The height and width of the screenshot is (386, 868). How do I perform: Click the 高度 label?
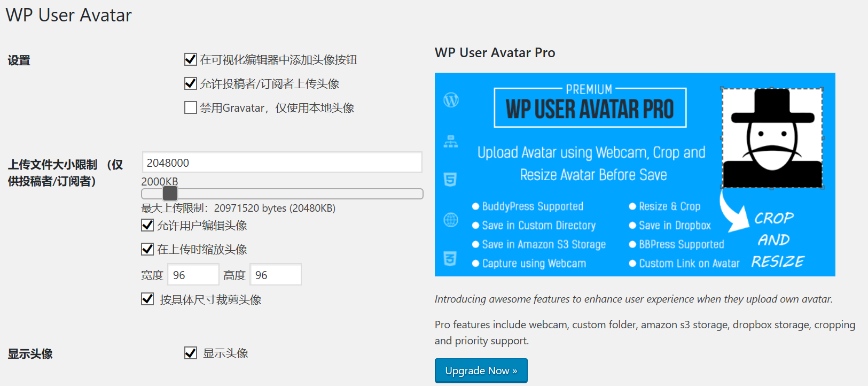tap(234, 275)
